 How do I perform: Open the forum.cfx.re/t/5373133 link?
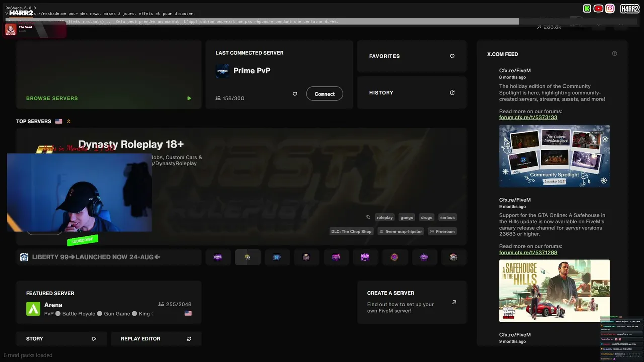[x=528, y=117]
